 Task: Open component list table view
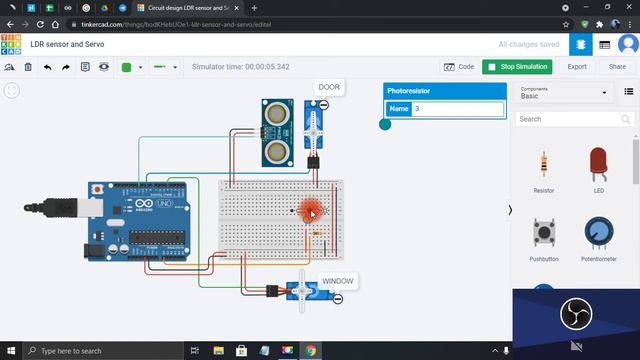pos(604,45)
